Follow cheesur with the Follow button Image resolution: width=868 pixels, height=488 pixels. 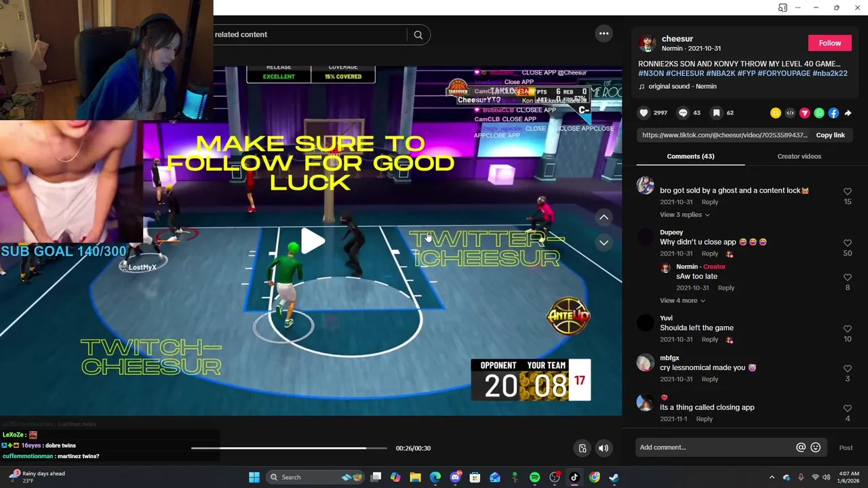[x=829, y=43]
